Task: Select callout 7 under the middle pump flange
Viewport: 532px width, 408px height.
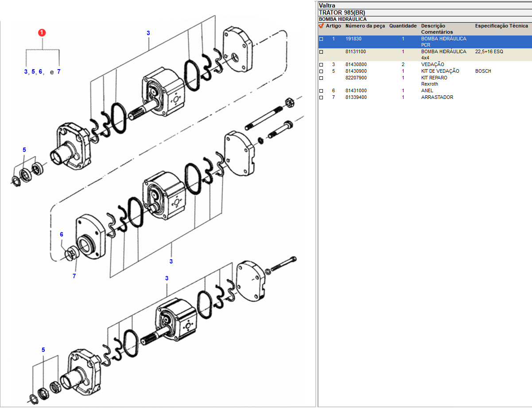Action: tap(74, 276)
